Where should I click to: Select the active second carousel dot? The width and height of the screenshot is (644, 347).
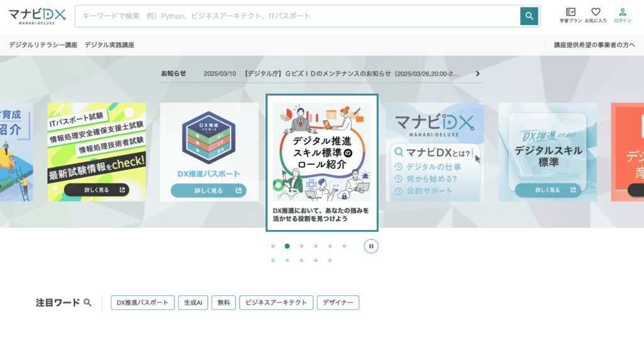coord(287,246)
